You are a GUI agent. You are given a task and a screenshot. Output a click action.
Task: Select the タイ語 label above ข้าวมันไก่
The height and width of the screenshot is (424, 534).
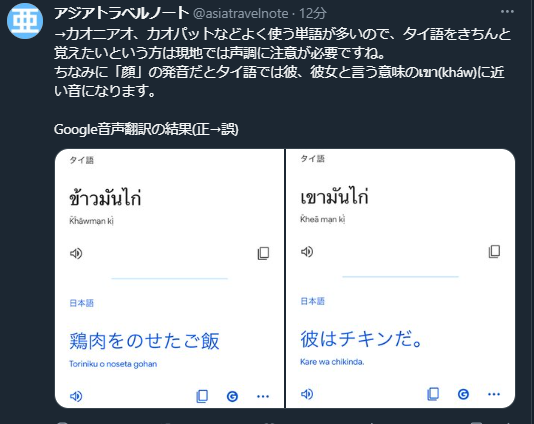point(81,160)
